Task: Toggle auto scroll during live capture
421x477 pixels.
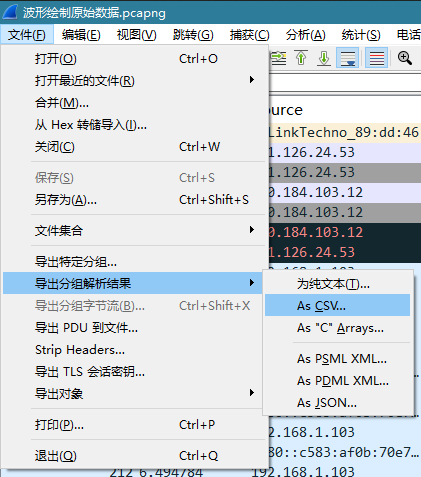Action: 347,58
